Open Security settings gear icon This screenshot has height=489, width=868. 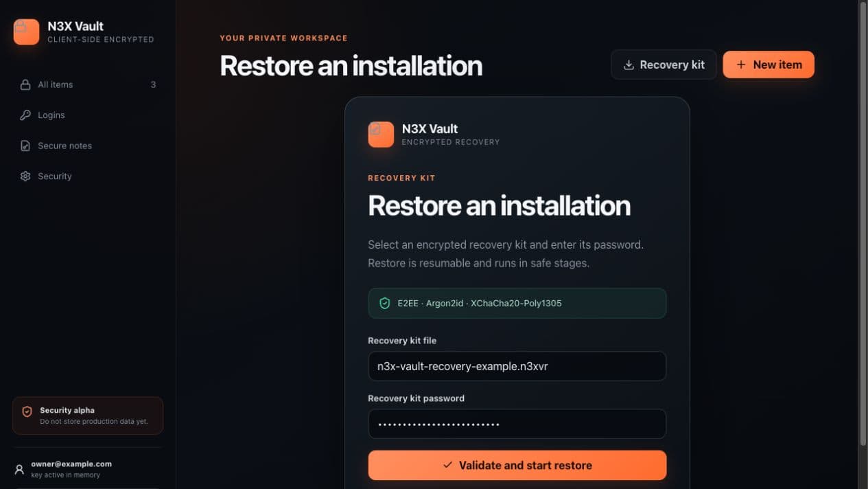25,177
